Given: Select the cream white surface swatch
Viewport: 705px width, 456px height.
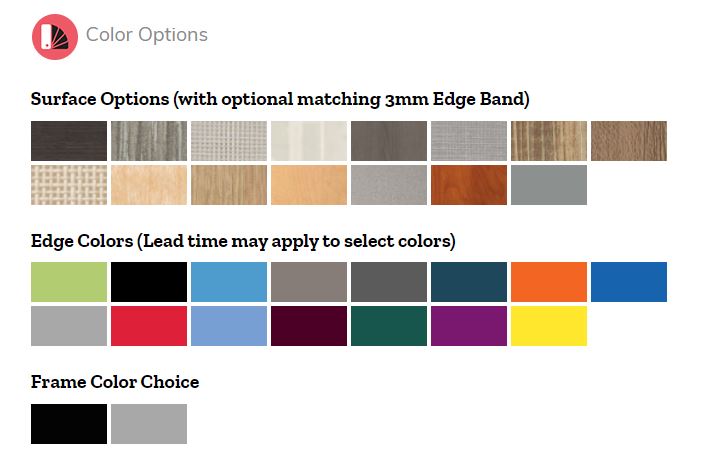Looking at the screenshot, I should (x=309, y=141).
